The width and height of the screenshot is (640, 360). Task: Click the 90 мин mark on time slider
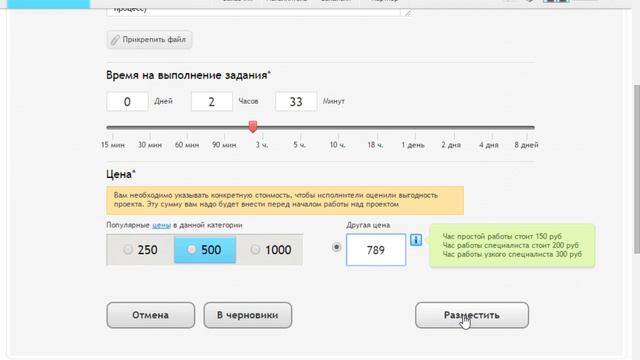224,145
